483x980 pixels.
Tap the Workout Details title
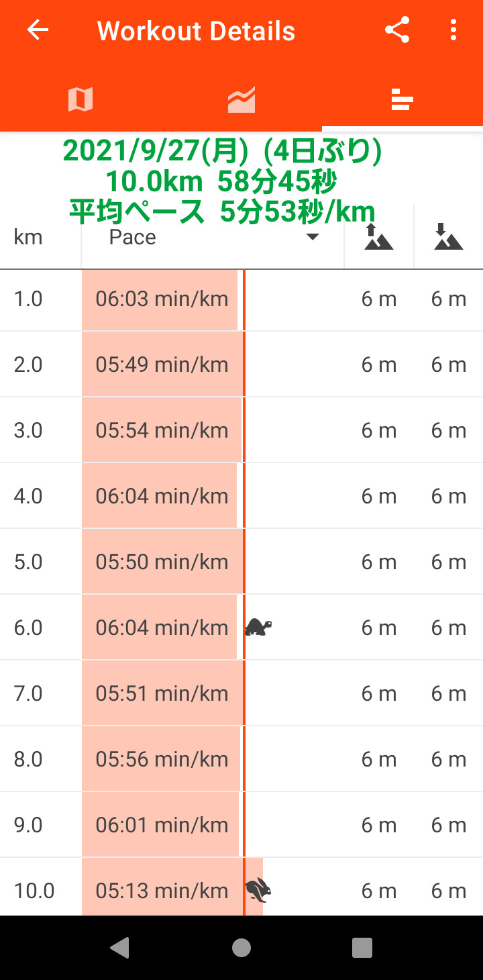click(x=196, y=31)
